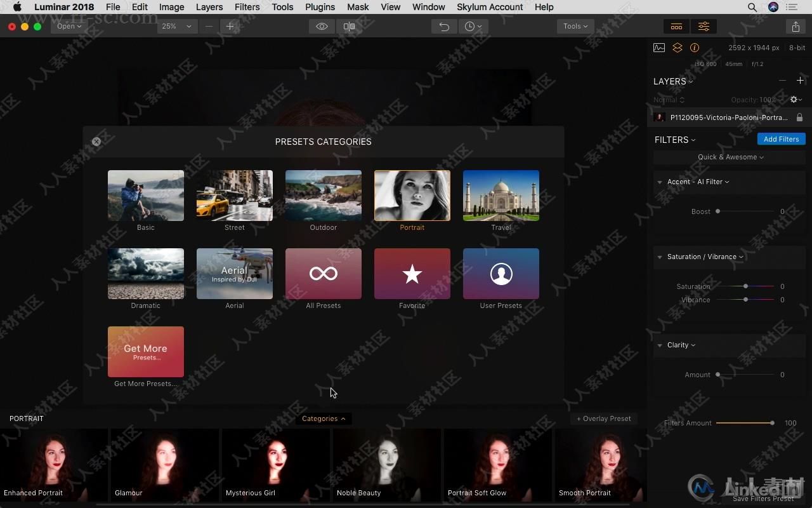Select the layers stack icon

point(677,48)
